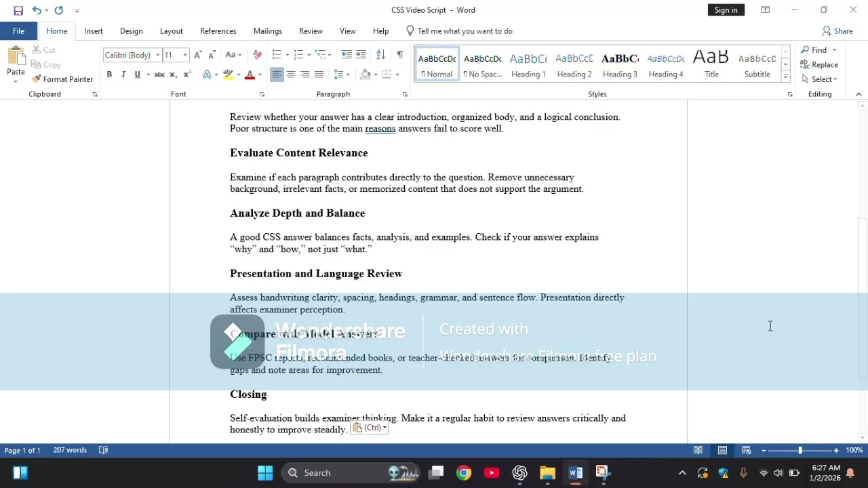
Task: Apply numbered list
Action: [298, 55]
